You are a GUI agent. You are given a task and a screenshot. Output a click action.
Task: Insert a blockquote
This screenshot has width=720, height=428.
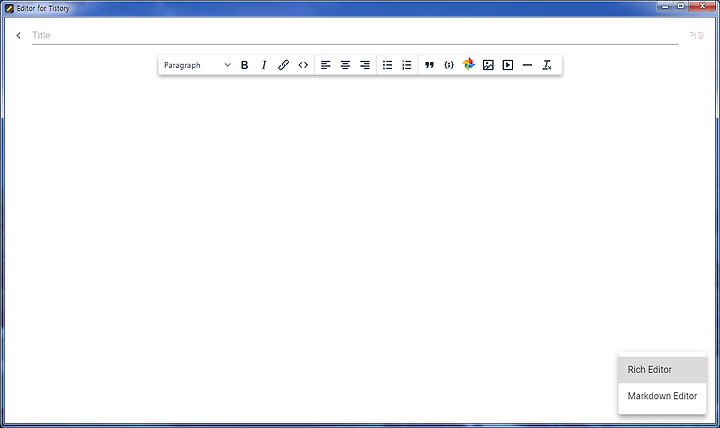point(429,65)
